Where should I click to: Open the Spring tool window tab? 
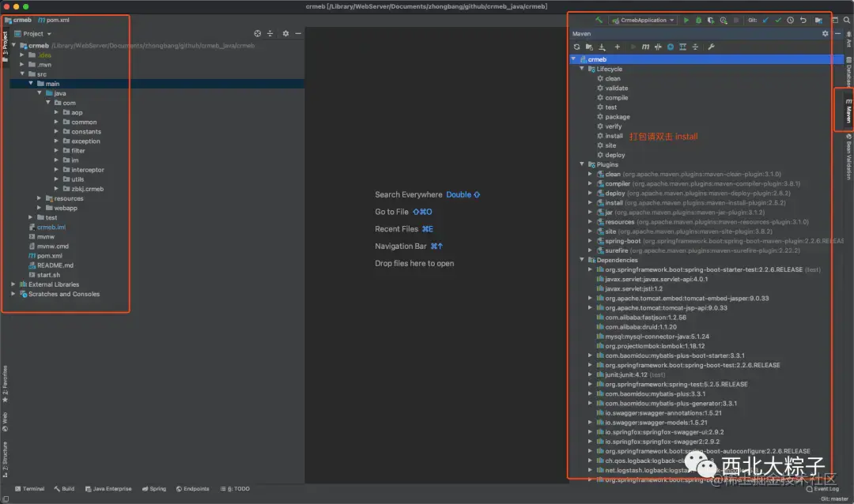[154, 489]
